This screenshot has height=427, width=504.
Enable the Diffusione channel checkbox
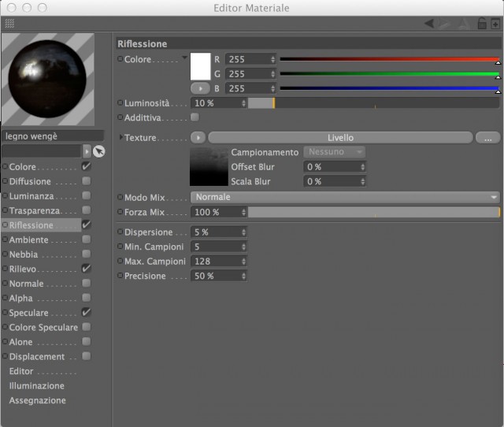[86, 181]
